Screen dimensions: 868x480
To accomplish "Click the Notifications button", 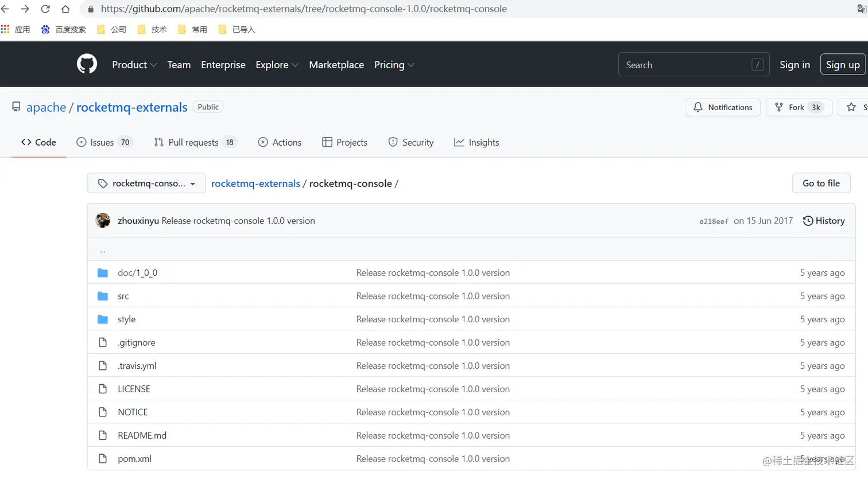I will coord(723,107).
